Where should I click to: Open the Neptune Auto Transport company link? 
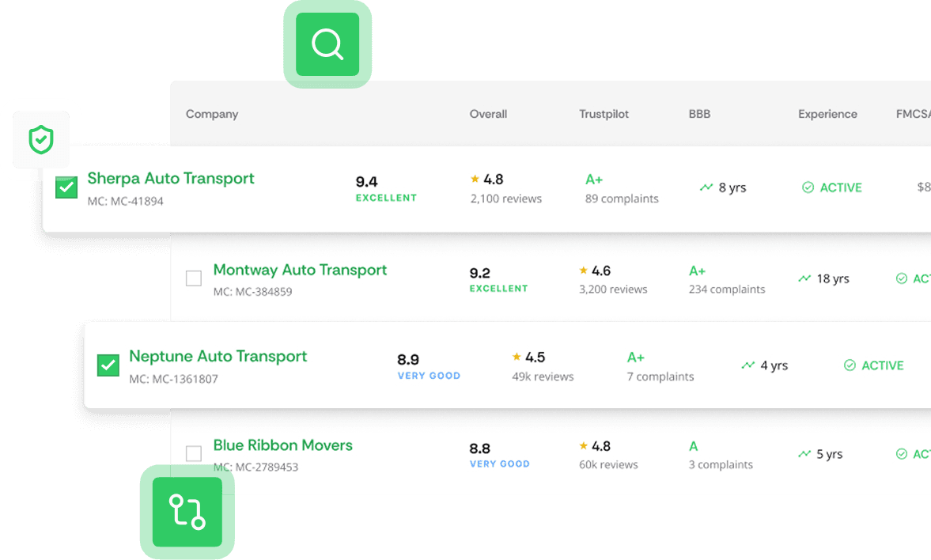click(218, 357)
